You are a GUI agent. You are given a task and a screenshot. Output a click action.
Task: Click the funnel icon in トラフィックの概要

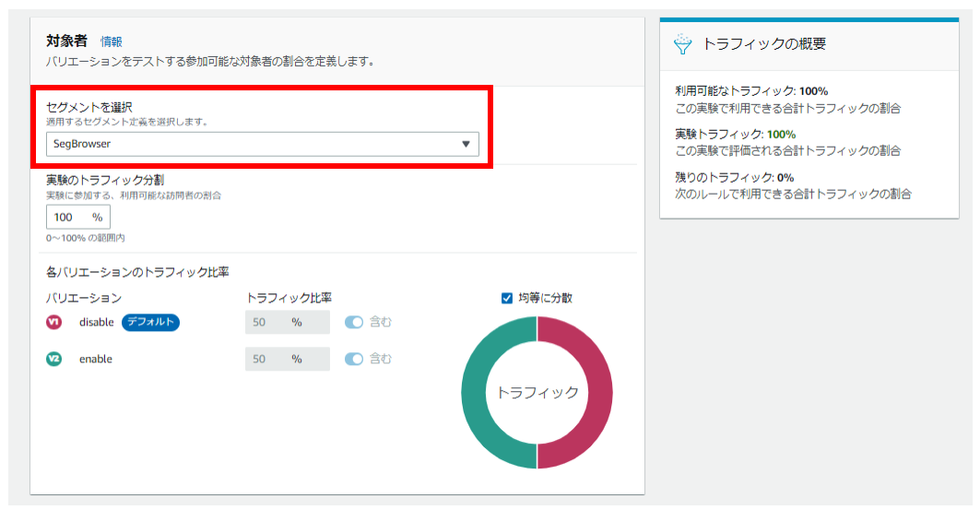click(682, 44)
